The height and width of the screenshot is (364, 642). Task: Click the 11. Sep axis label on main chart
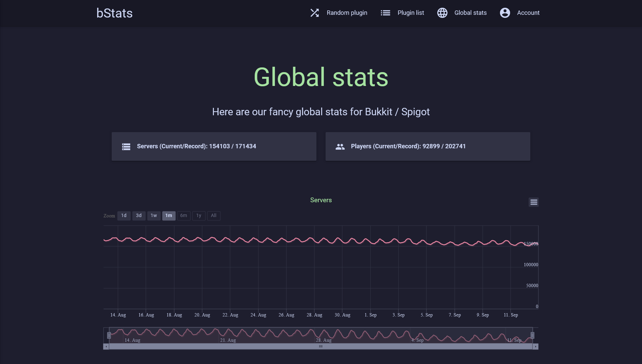click(511, 315)
